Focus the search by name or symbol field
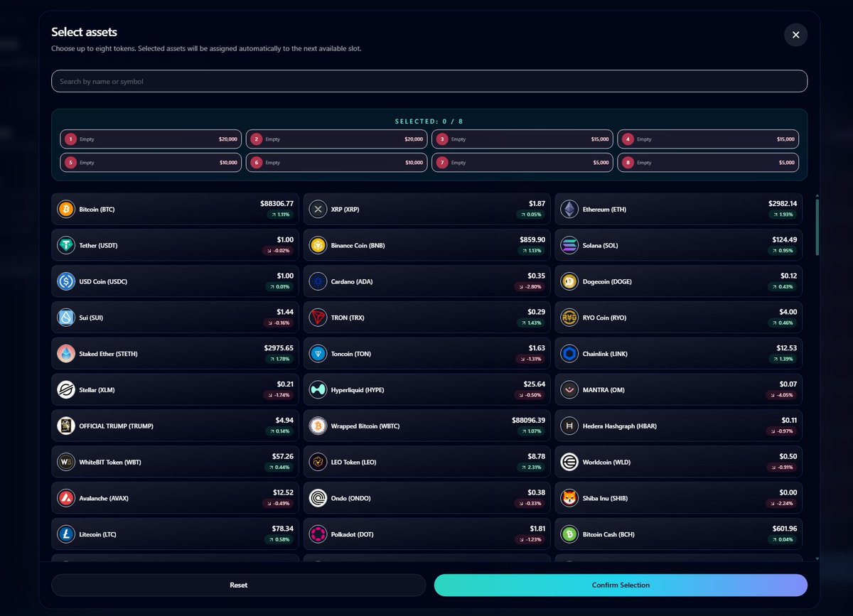853x616 pixels. (429, 82)
